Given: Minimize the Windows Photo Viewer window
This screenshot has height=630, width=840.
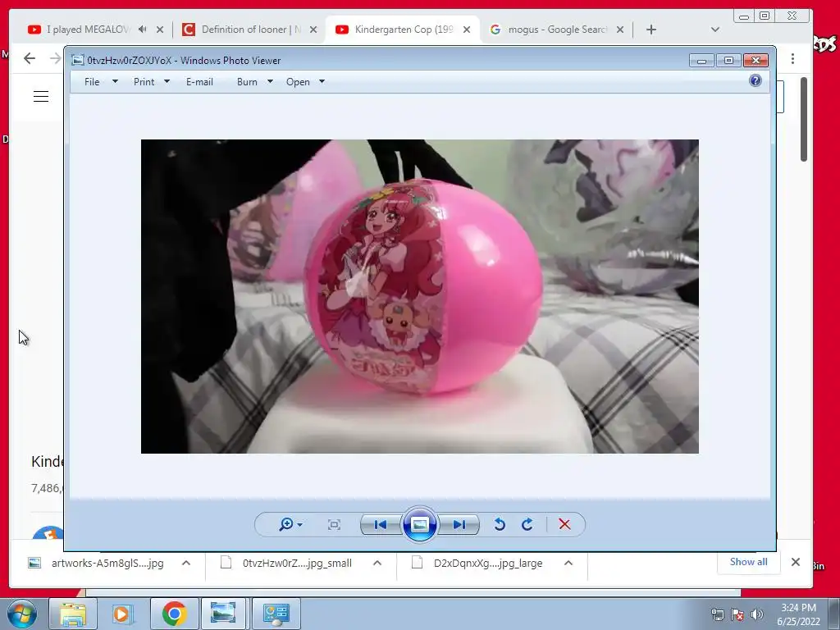Looking at the screenshot, I should click(702, 61).
